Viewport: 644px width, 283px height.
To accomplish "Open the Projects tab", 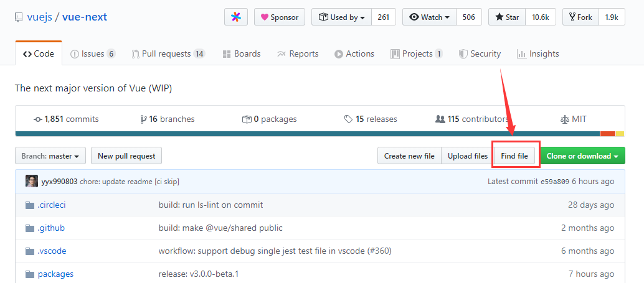I will 417,53.
